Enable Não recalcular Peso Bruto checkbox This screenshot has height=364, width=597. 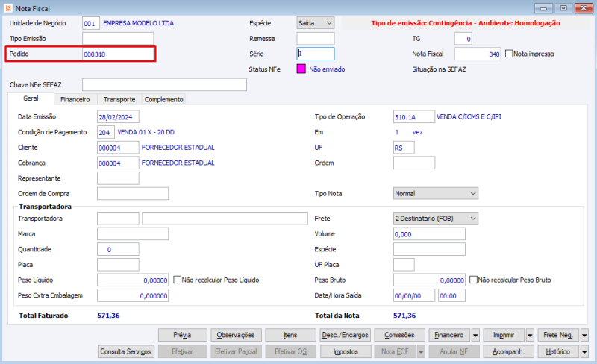(x=473, y=280)
